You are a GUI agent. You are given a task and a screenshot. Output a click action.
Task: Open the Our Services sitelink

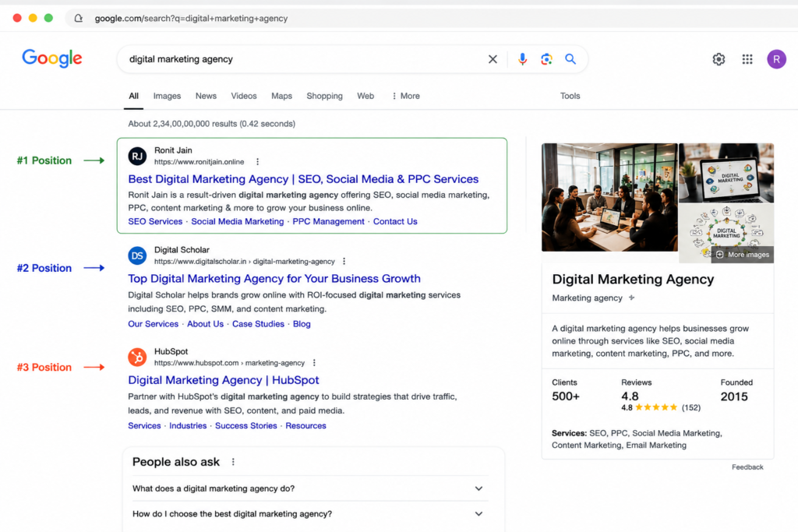pyautogui.click(x=154, y=324)
